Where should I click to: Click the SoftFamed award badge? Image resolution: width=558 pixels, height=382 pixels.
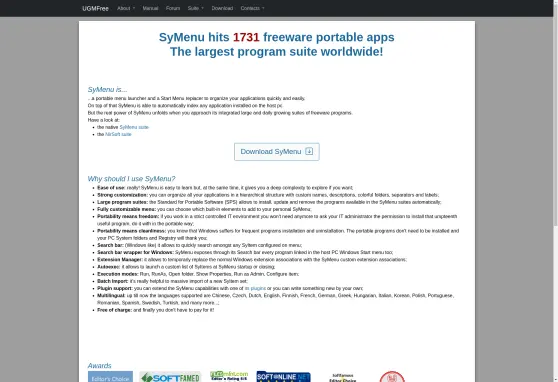pos(170,377)
